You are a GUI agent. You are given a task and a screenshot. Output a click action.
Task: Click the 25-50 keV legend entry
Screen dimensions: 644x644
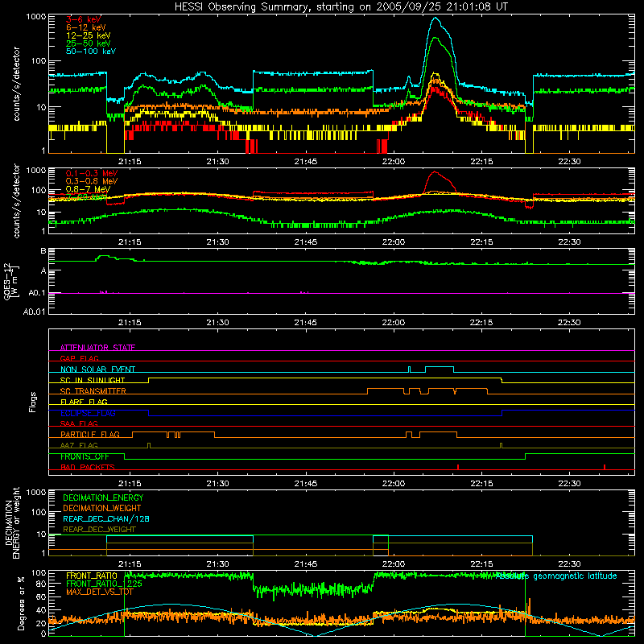click(89, 43)
